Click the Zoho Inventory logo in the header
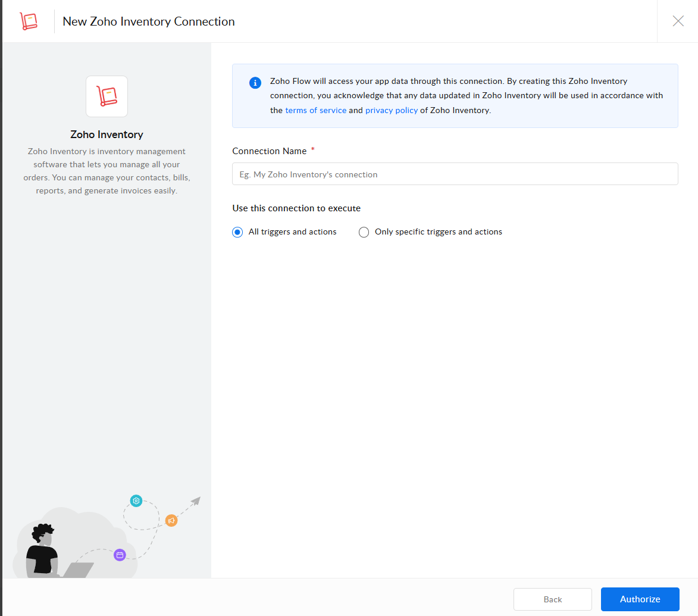 click(29, 21)
